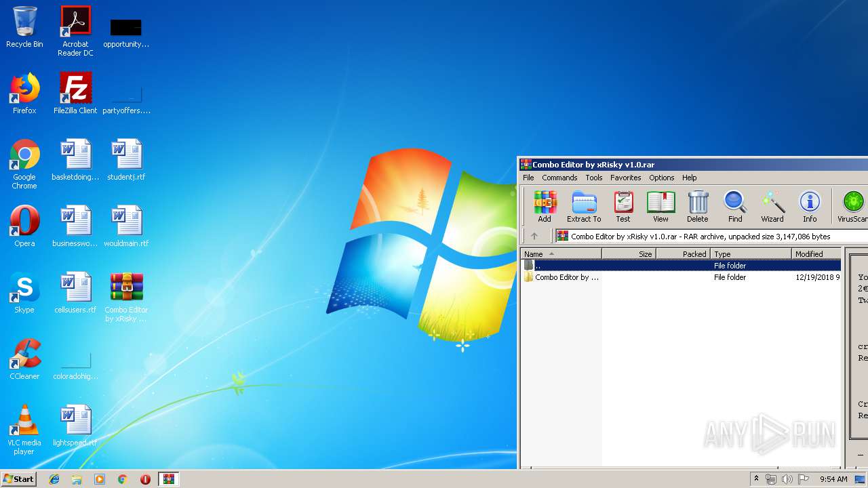This screenshot has width=868, height=488.
Task: Sort by the Name column header
Action: (x=561, y=254)
